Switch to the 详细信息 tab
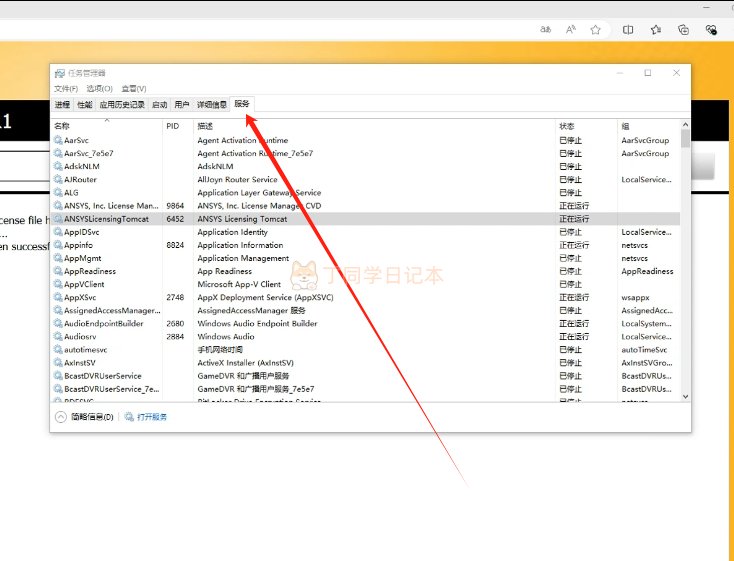The image size is (734, 561). click(x=211, y=104)
